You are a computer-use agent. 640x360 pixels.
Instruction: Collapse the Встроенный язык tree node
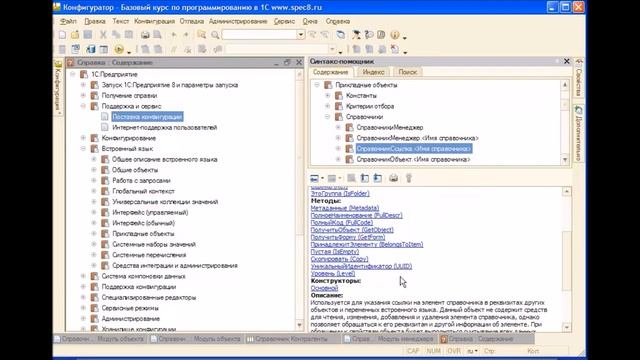[x=83, y=149]
